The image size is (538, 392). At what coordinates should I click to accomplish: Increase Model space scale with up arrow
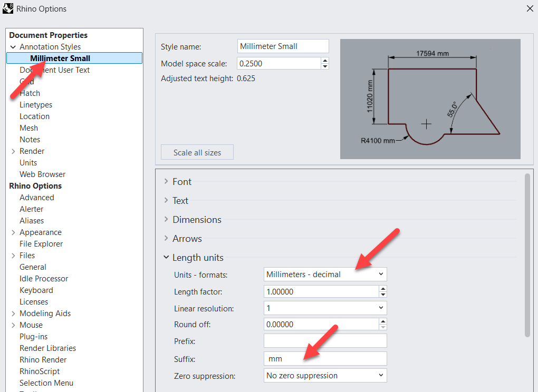point(325,60)
